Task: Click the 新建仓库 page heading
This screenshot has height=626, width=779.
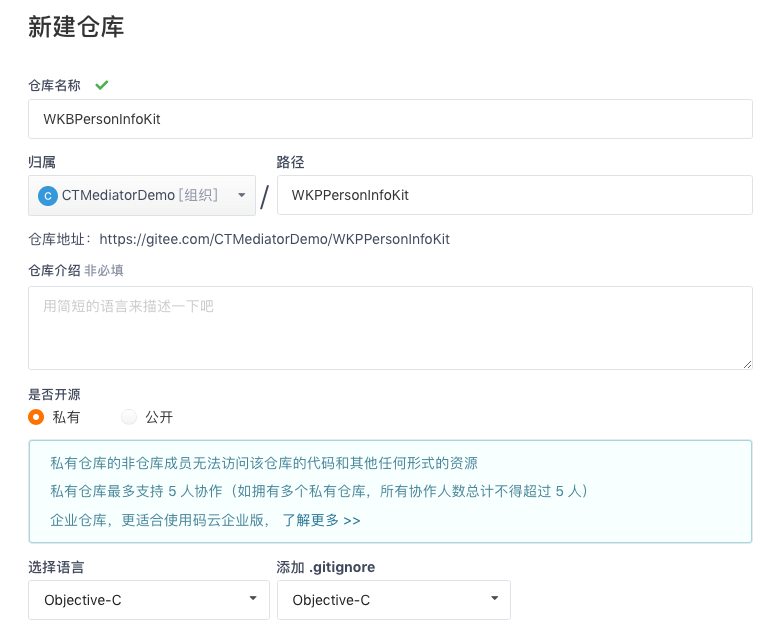Action: (76, 27)
